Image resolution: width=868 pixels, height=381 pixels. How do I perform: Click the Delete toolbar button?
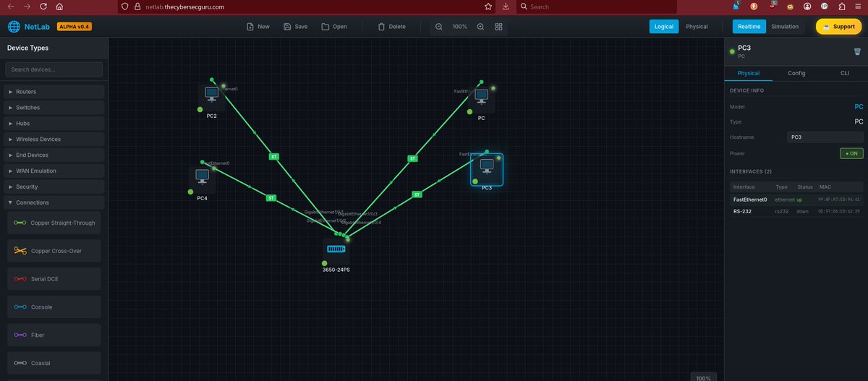pos(392,27)
